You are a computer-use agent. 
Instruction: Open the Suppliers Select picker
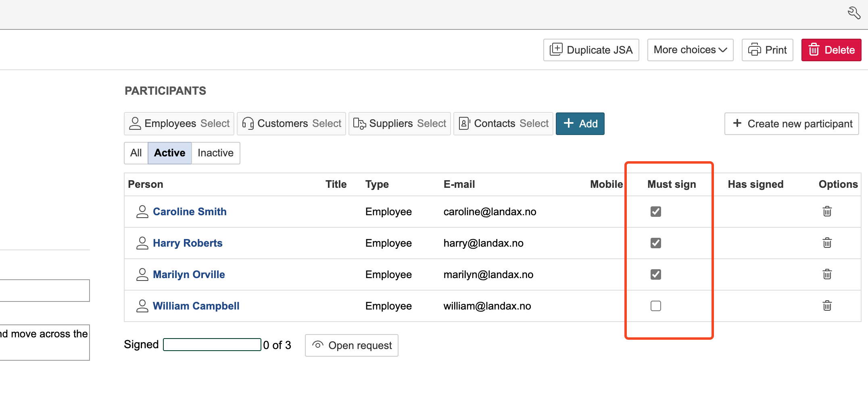(399, 124)
